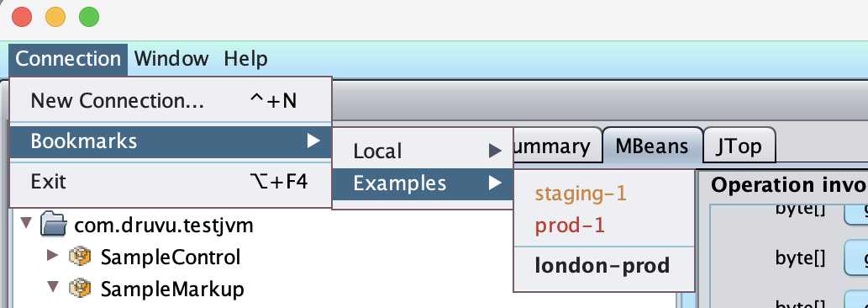
Task: Open the Connection menu
Action: [68, 59]
